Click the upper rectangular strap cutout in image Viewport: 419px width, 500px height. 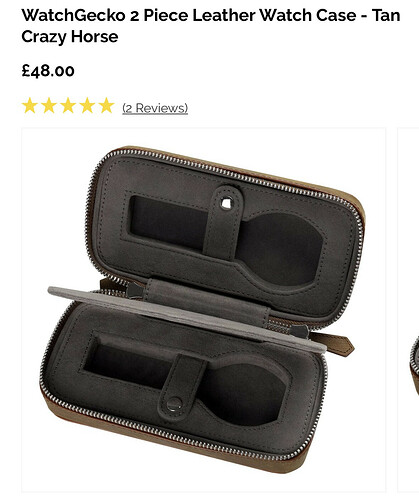(168, 222)
